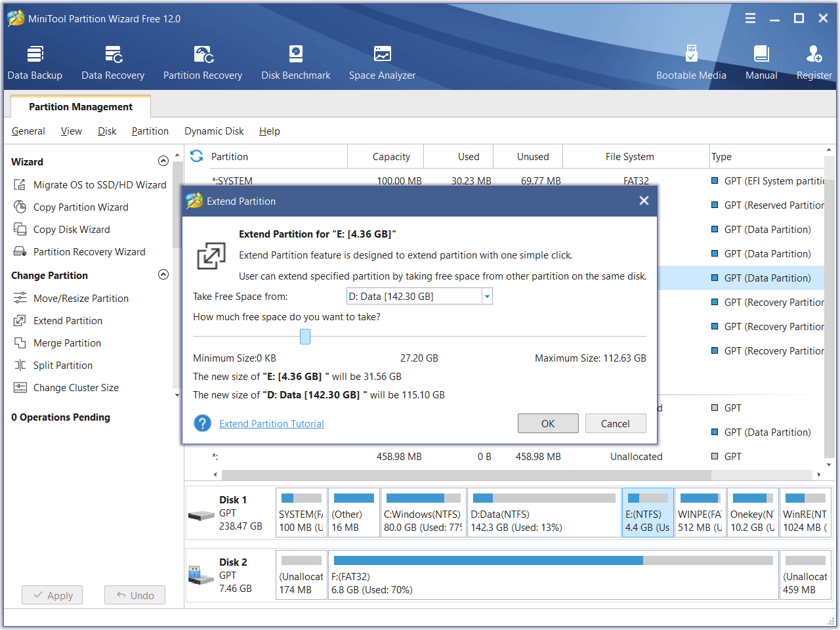
Task: Select the F:(FAT32) partition on Disk 2
Action: pos(553,575)
